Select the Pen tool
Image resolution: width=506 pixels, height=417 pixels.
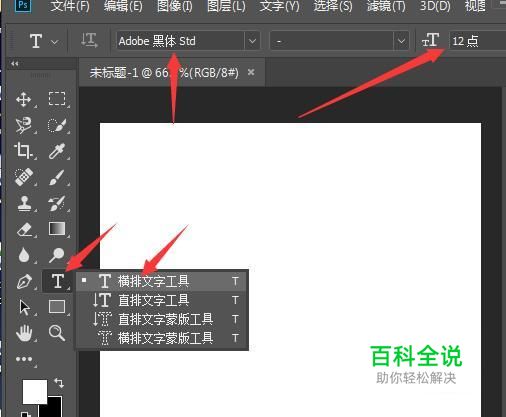[x=24, y=282]
